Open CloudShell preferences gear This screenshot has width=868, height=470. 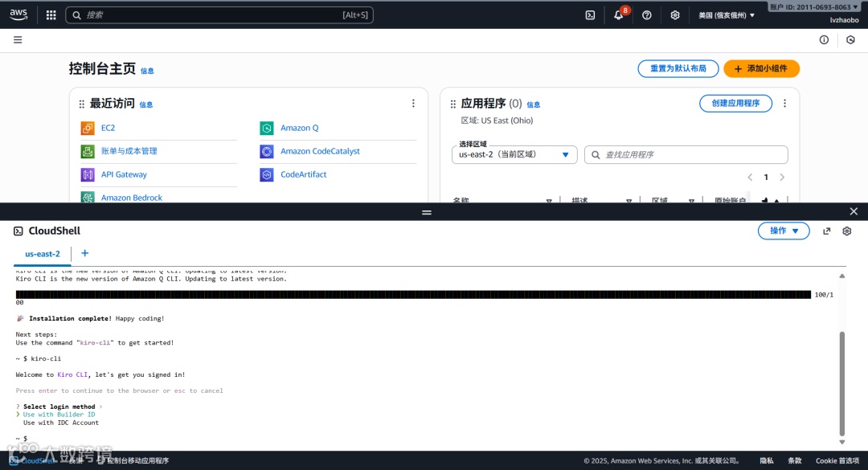point(847,231)
